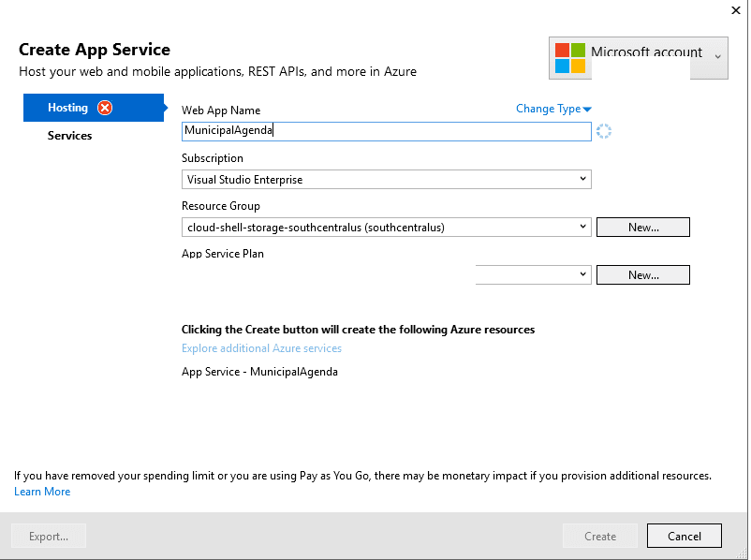Open the Microsoft account chevron dropdown

coord(717,57)
